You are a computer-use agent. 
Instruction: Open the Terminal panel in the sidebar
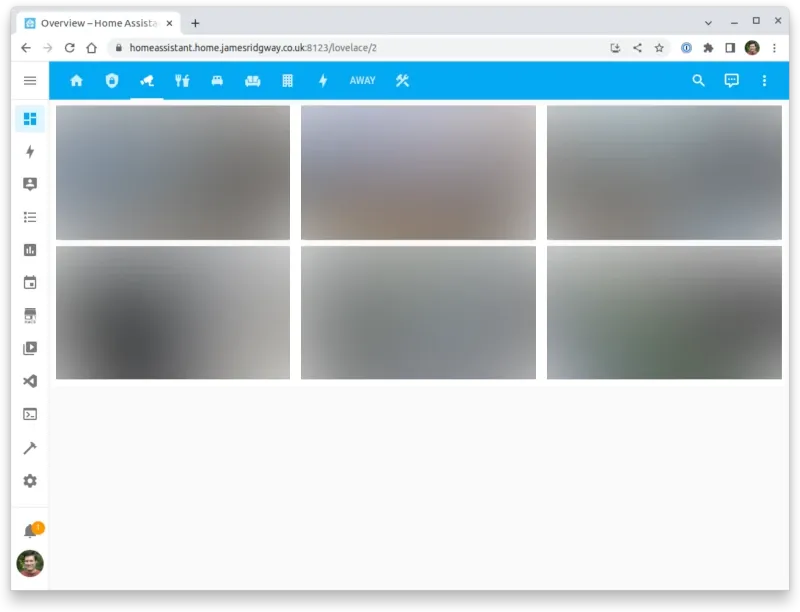pyautogui.click(x=30, y=414)
